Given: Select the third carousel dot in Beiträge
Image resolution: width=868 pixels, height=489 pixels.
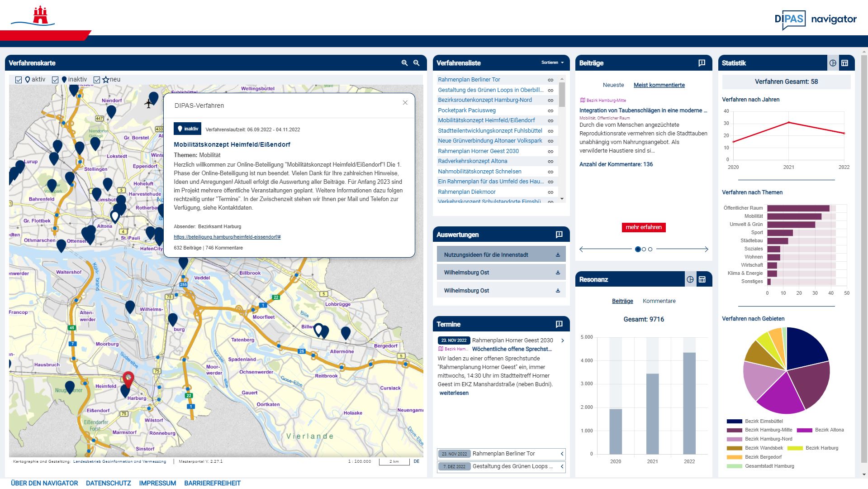Looking at the screenshot, I should (650, 249).
